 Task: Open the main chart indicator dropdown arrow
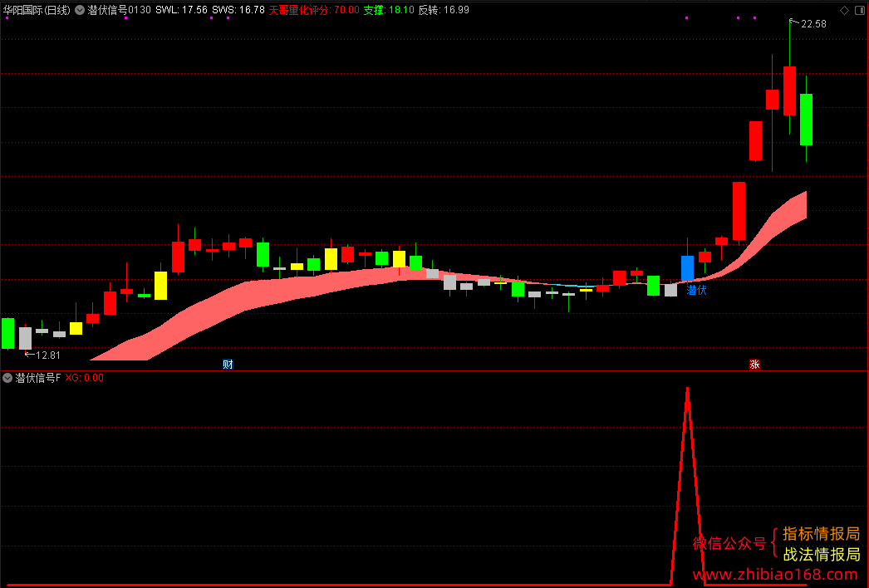click(80, 10)
